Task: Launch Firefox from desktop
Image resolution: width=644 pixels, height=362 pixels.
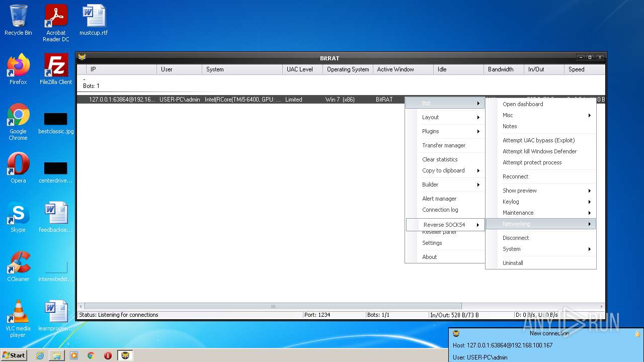Action: [x=18, y=69]
